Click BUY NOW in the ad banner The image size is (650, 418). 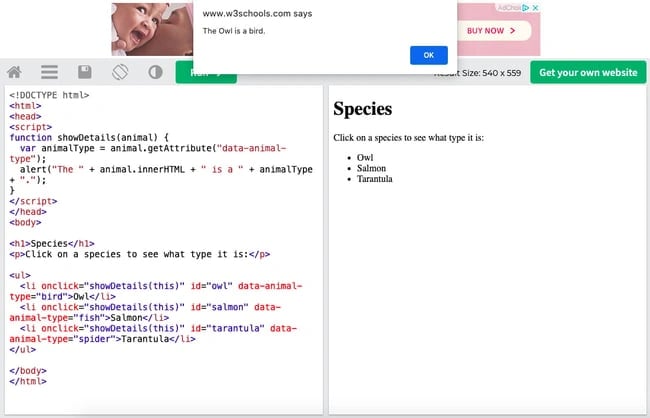pos(491,31)
